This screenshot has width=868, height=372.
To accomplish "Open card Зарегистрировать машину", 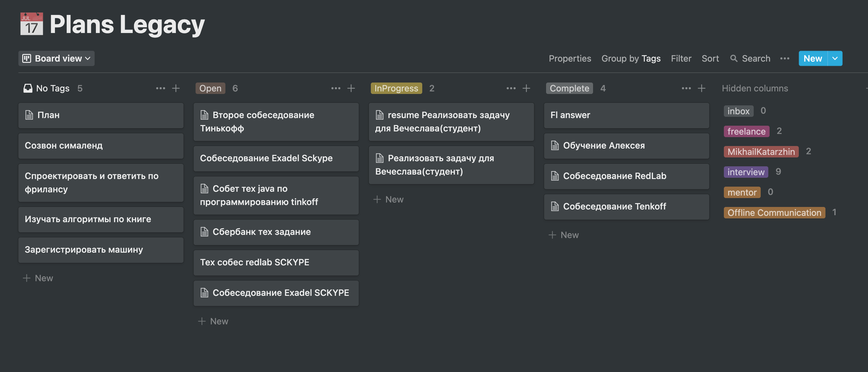I will pyautogui.click(x=101, y=250).
